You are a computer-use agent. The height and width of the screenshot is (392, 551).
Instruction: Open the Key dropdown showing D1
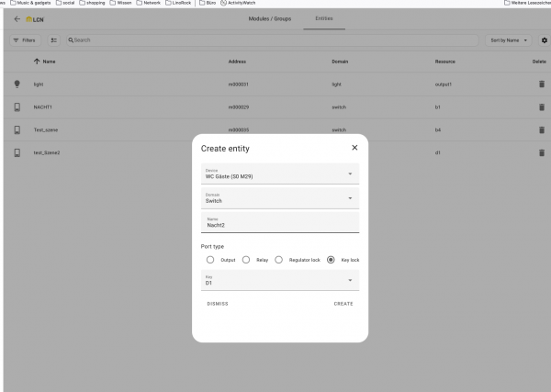[279, 280]
